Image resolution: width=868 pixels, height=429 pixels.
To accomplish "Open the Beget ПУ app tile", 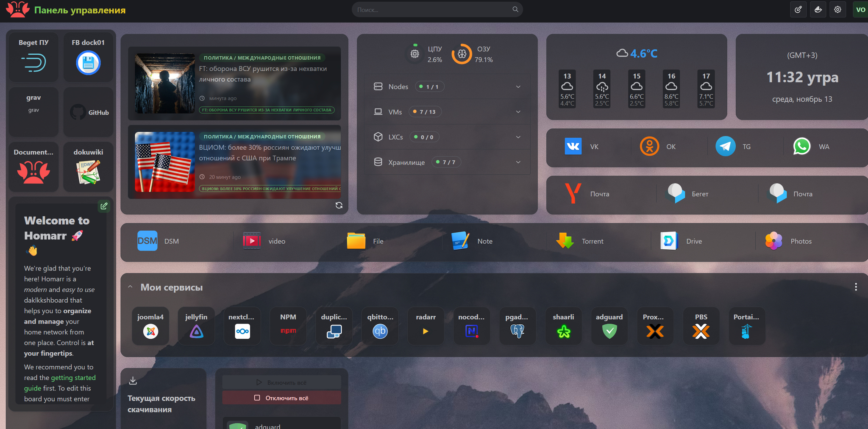I will coord(33,57).
